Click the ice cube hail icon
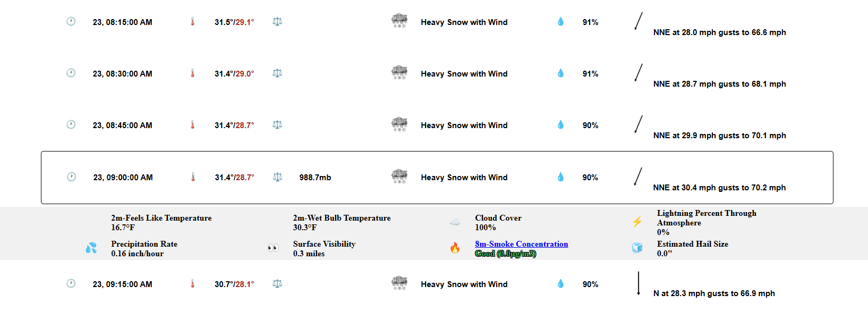The image size is (868, 311). (637, 248)
